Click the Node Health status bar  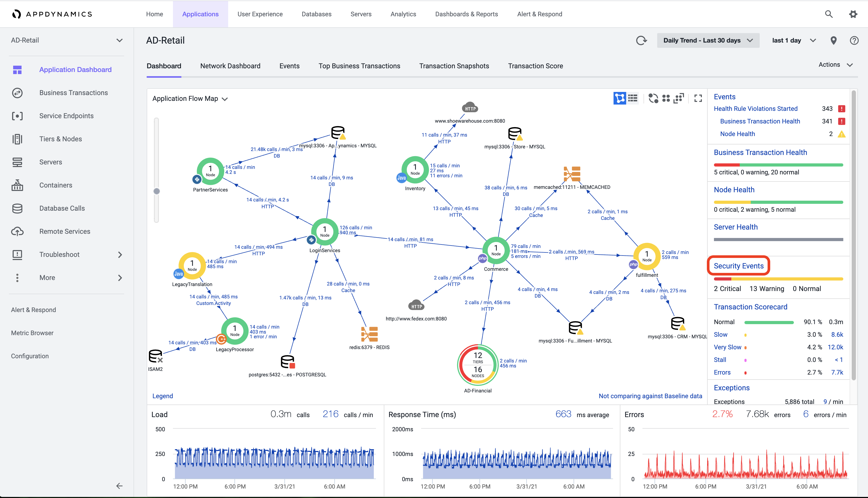point(778,202)
